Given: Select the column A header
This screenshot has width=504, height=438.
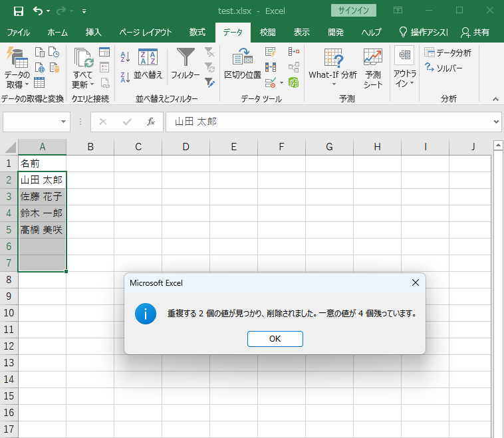Looking at the screenshot, I should click(42, 147).
